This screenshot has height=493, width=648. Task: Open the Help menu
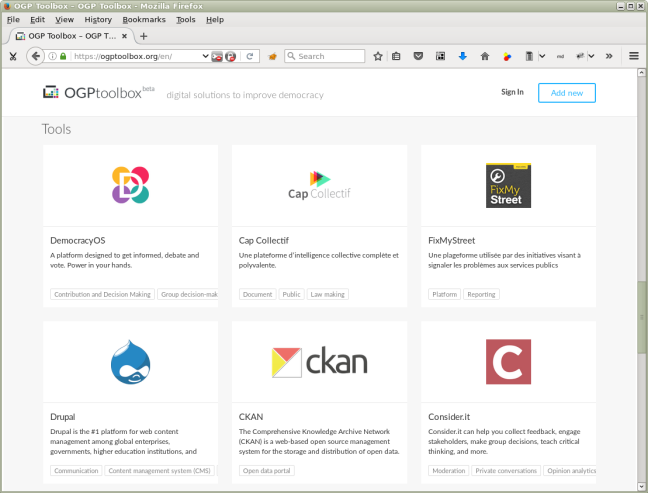point(215,19)
